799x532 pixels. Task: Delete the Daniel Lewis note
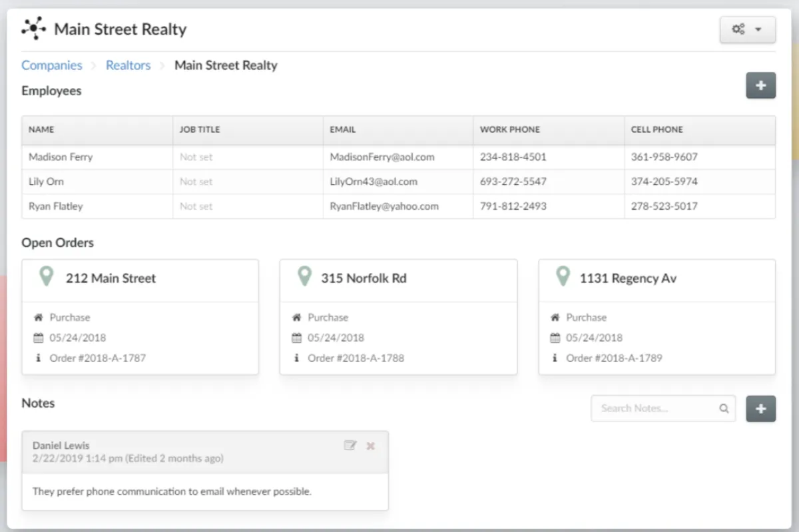(371, 445)
